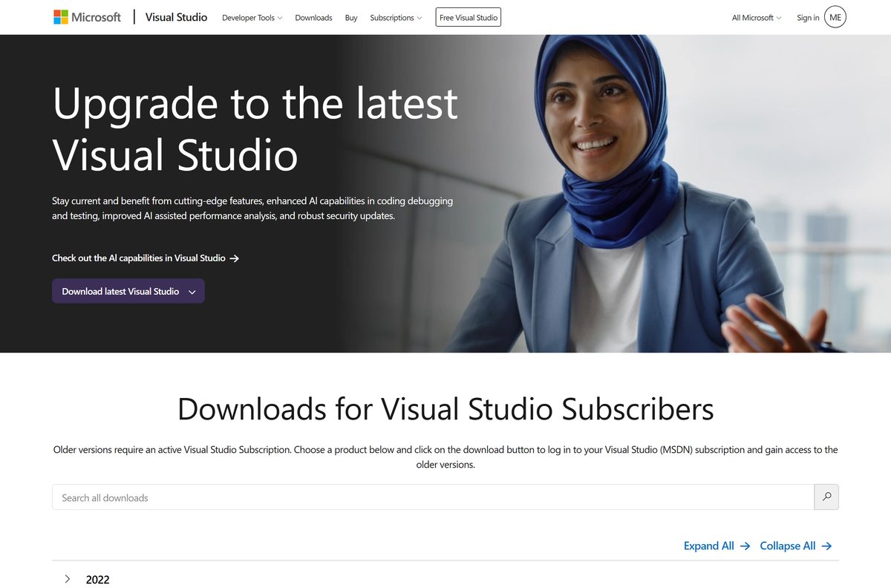This screenshot has height=588, width=891.
Task: Click the Sign in link
Action: [808, 18]
